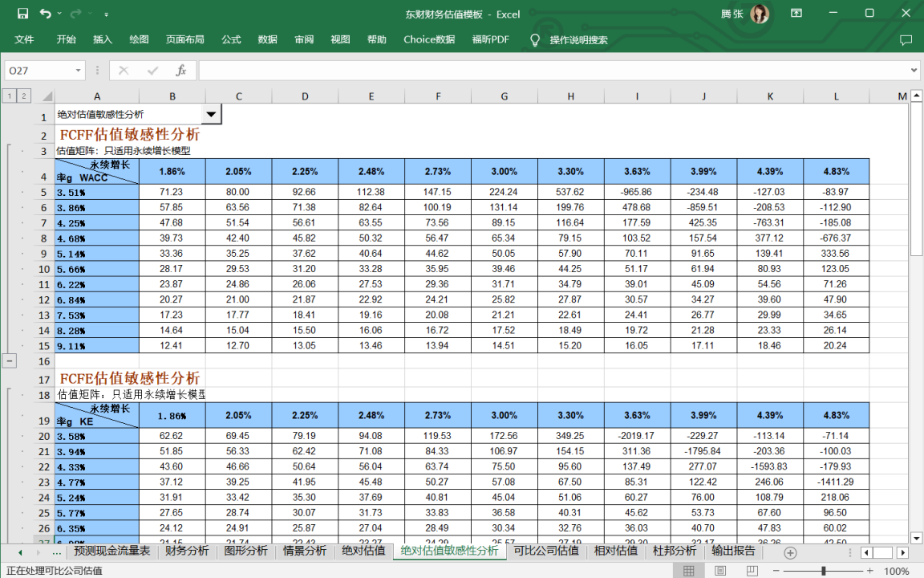
Task: Click the Save icon in title bar
Action: click(x=22, y=14)
